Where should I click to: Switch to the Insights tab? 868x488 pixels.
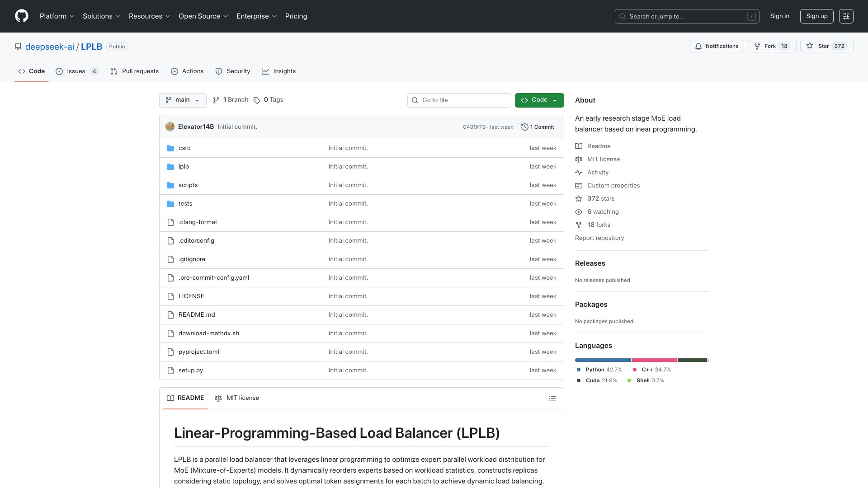[279, 71]
